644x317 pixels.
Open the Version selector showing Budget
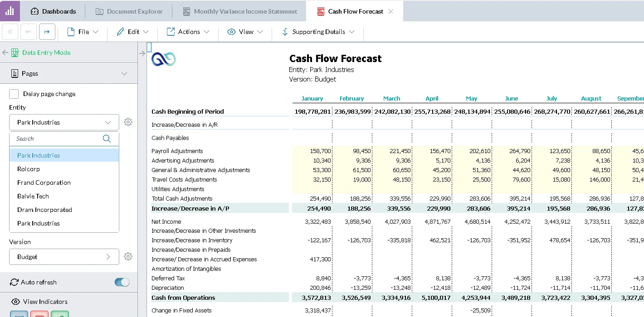point(64,257)
